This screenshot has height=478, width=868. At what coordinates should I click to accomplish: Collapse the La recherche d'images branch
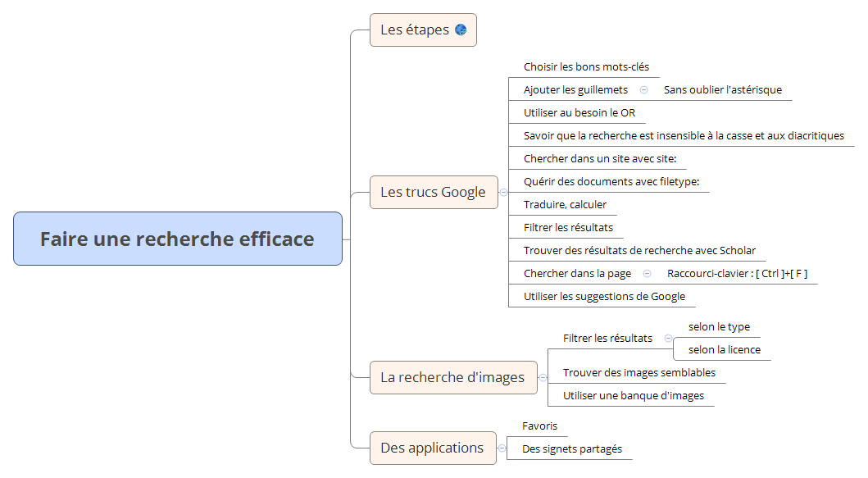543,378
